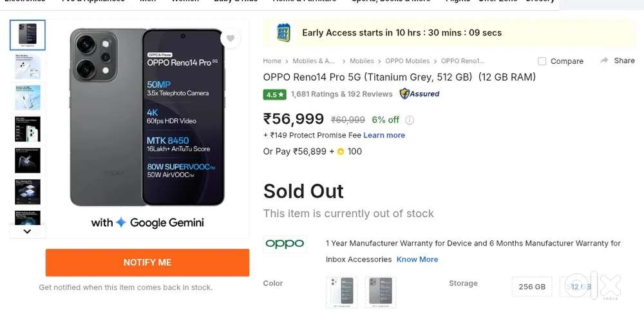View the second product image thumbnail
Image resolution: width=644 pixels, height=321 pixels.
[28, 66]
